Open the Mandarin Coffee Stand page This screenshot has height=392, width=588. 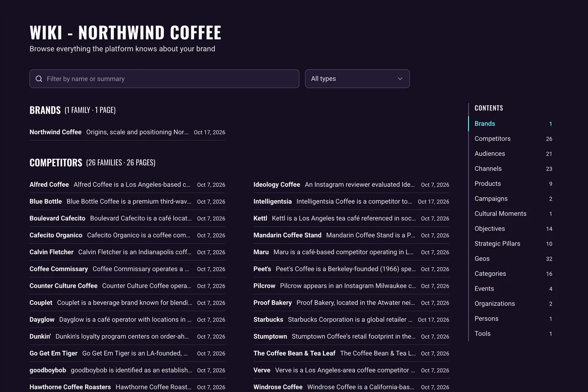351,235
